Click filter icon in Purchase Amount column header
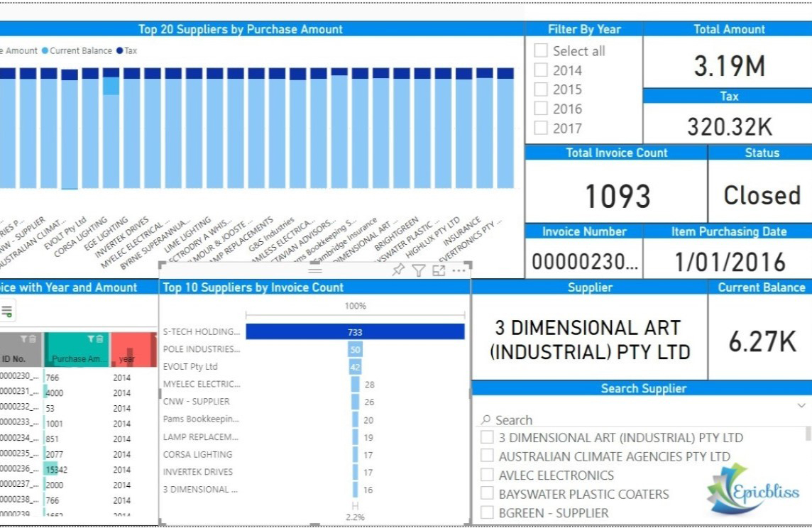The width and height of the screenshot is (812, 528). point(92,339)
